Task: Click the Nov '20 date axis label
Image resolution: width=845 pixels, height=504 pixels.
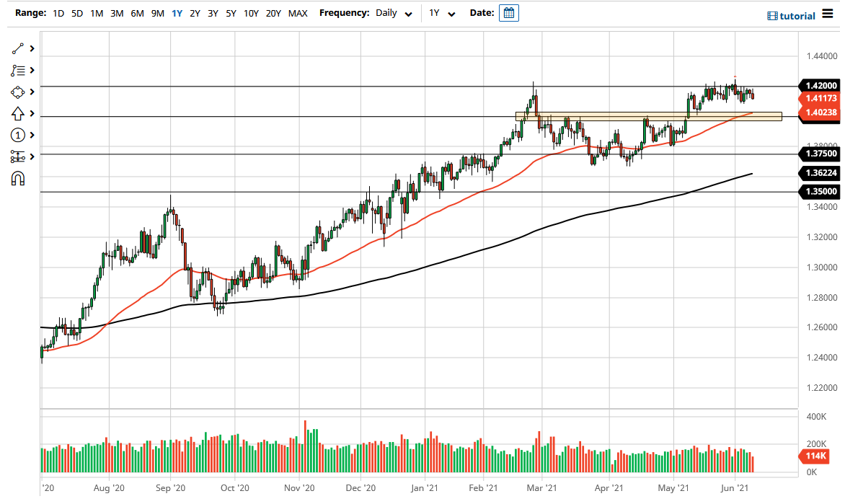Action: [299, 488]
